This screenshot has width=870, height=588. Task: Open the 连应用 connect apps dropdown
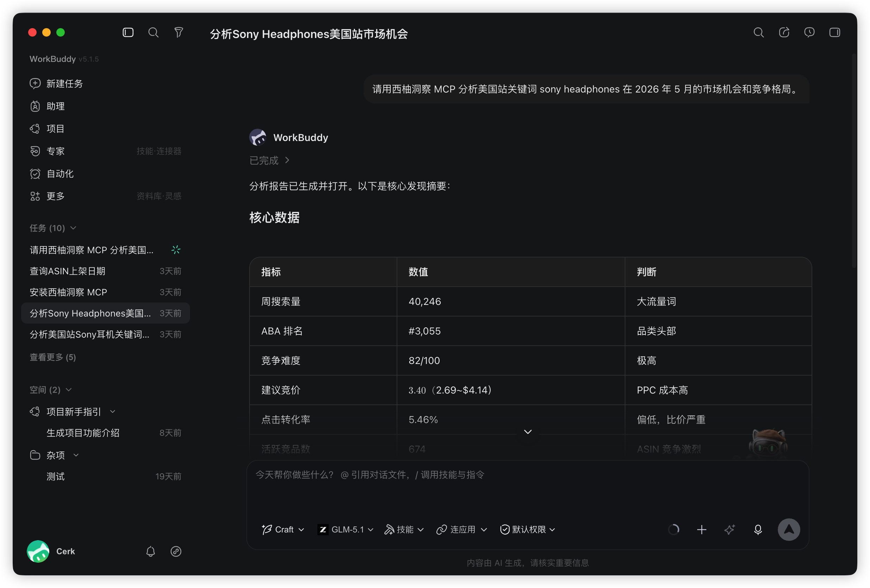click(x=462, y=529)
